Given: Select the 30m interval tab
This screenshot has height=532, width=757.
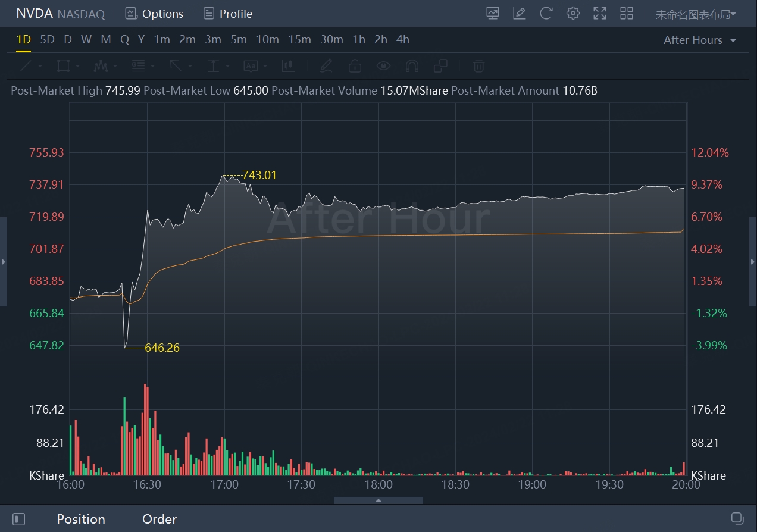Looking at the screenshot, I should [331, 39].
